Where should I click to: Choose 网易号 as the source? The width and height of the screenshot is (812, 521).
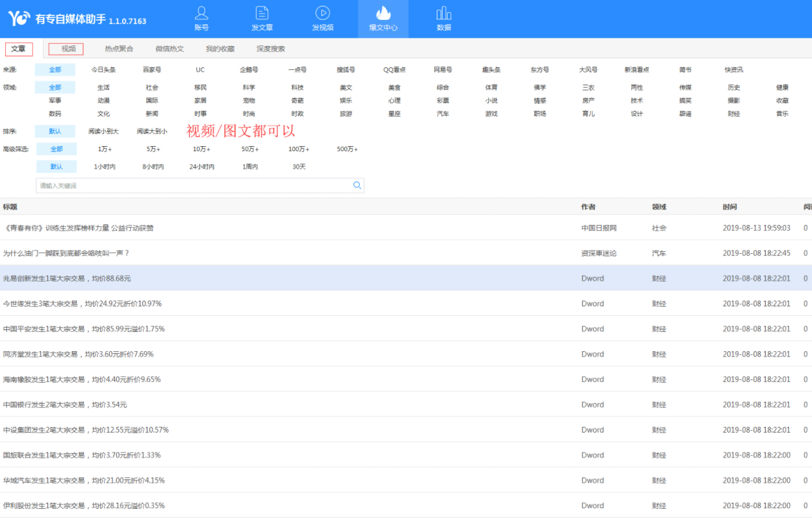click(x=443, y=70)
